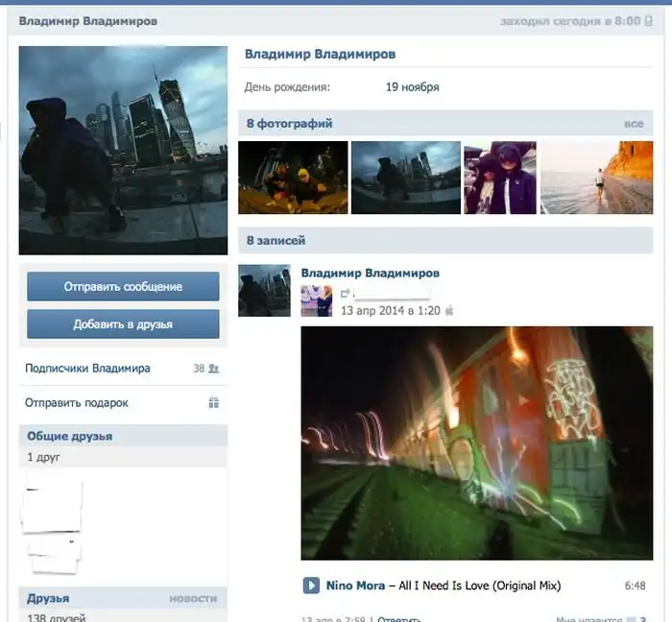
Task: Click the gift icon beside Отправить подарок
Action: [214, 403]
